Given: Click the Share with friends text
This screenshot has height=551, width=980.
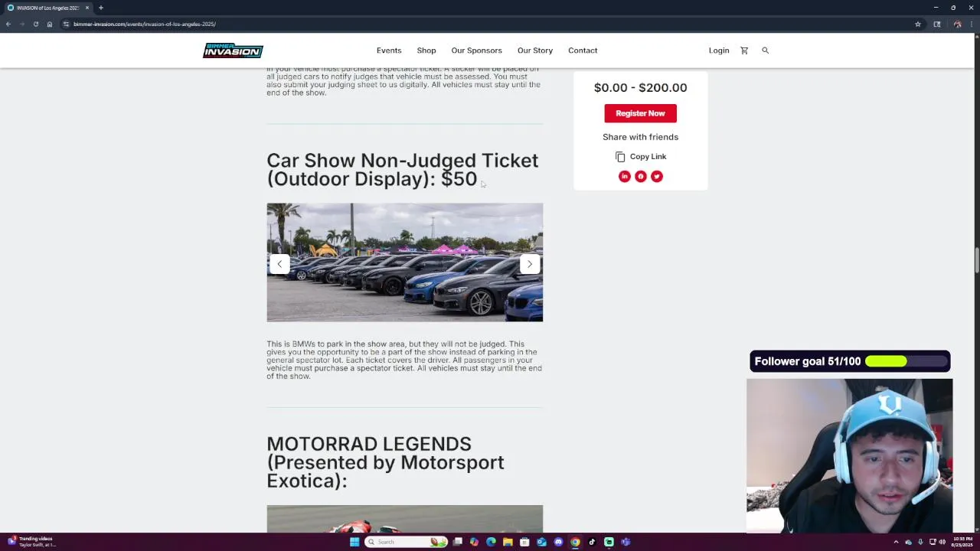Looking at the screenshot, I should pyautogui.click(x=640, y=137).
